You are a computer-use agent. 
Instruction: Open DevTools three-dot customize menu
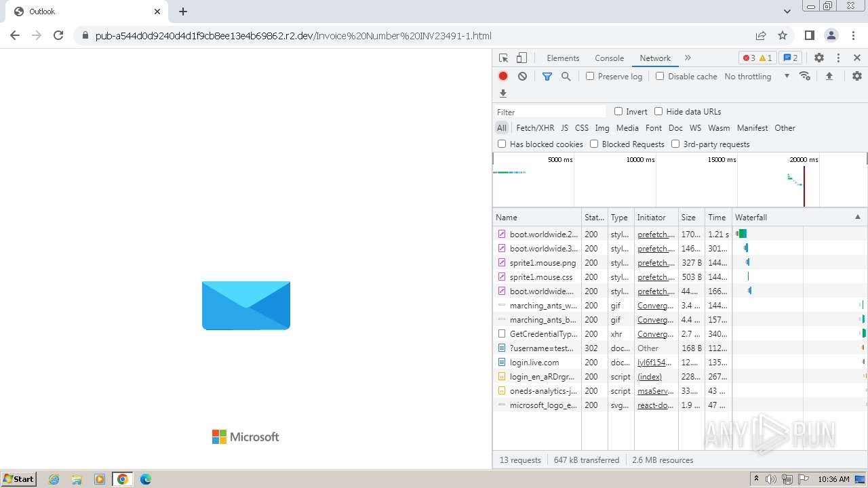point(838,58)
